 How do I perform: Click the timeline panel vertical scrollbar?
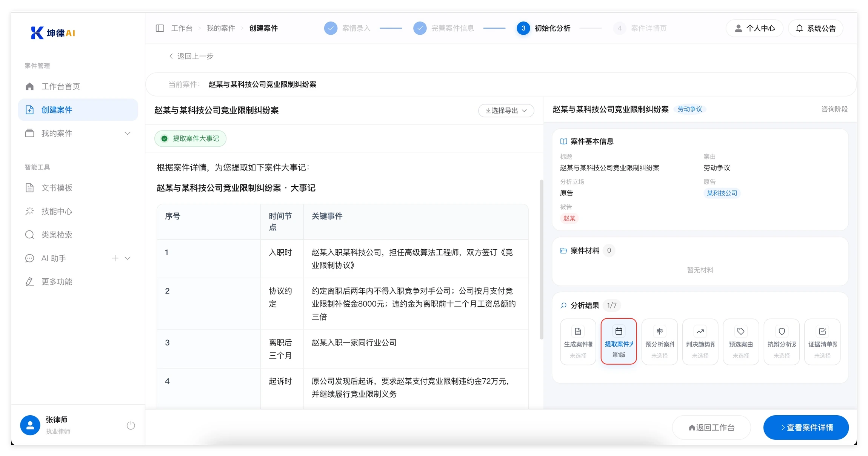542,259
